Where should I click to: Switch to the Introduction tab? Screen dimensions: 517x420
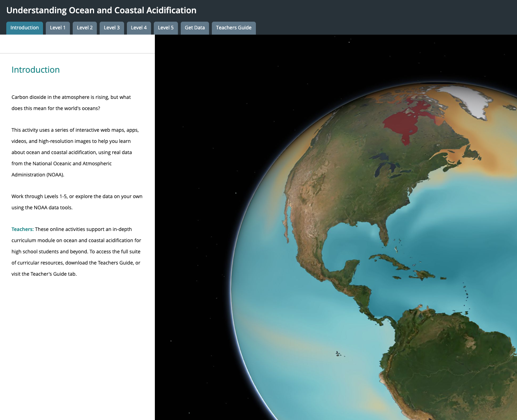(24, 28)
